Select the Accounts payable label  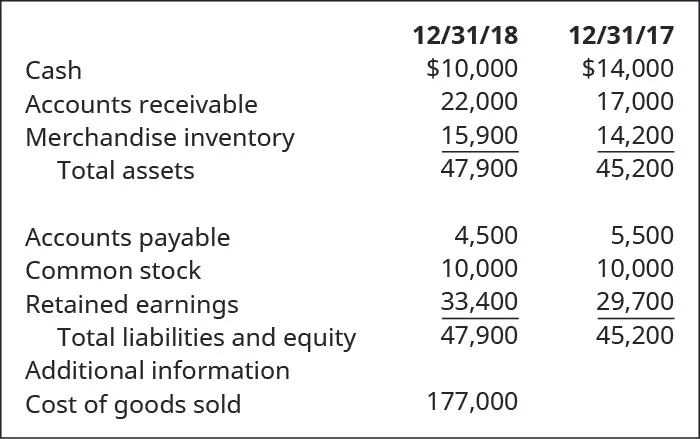click(x=127, y=237)
